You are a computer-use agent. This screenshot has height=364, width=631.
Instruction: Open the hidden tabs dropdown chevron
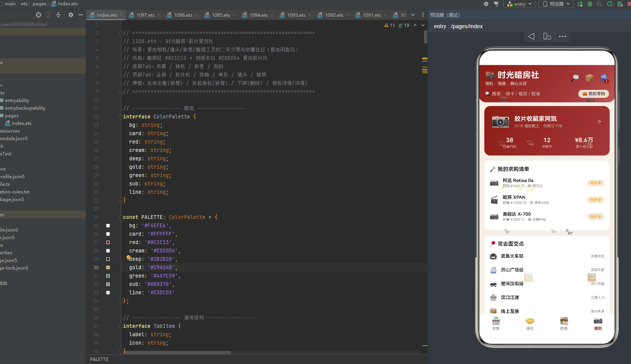pyautogui.click(x=413, y=15)
